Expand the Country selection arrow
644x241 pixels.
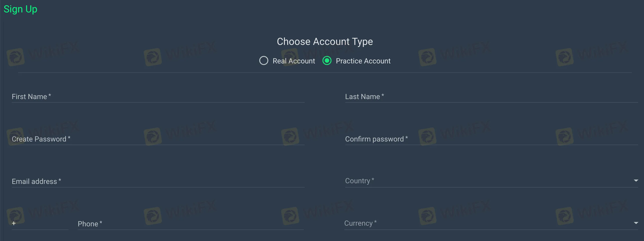(636, 181)
